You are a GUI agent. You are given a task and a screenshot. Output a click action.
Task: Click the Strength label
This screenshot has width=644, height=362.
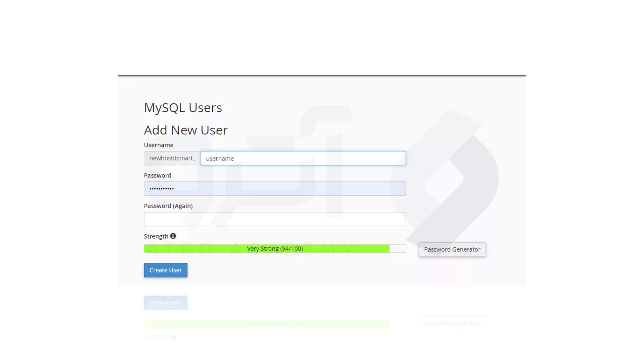[156, 236]
